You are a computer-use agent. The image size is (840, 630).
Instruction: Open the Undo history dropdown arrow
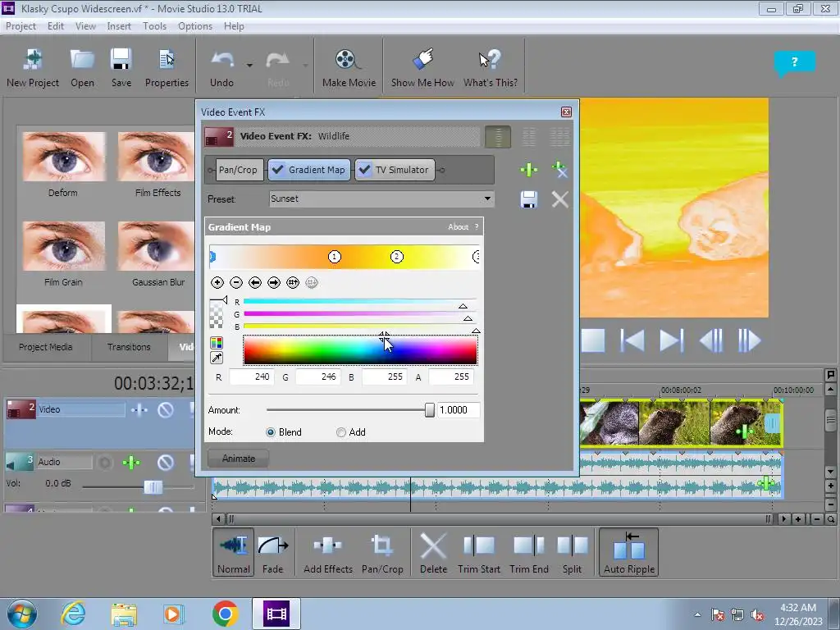249,66
